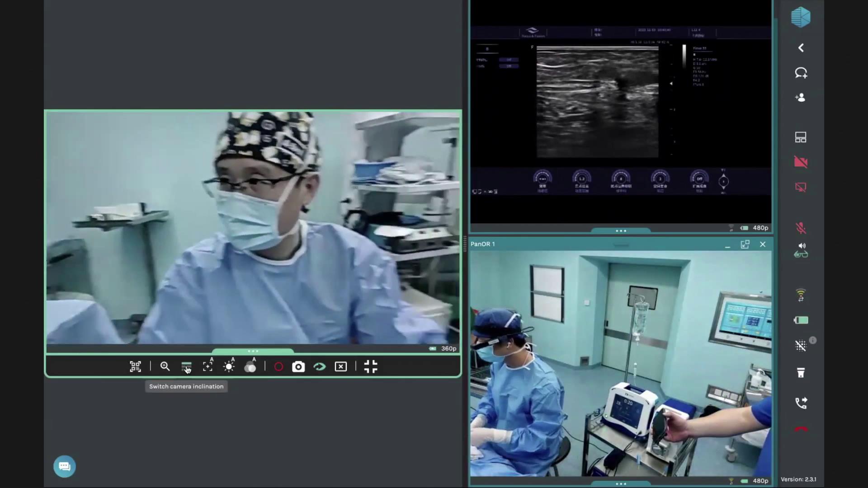The width and height of the screenshot is (868, 488).
Task: Click the zoom magnifier tool
Action: [x=165, y=366]
